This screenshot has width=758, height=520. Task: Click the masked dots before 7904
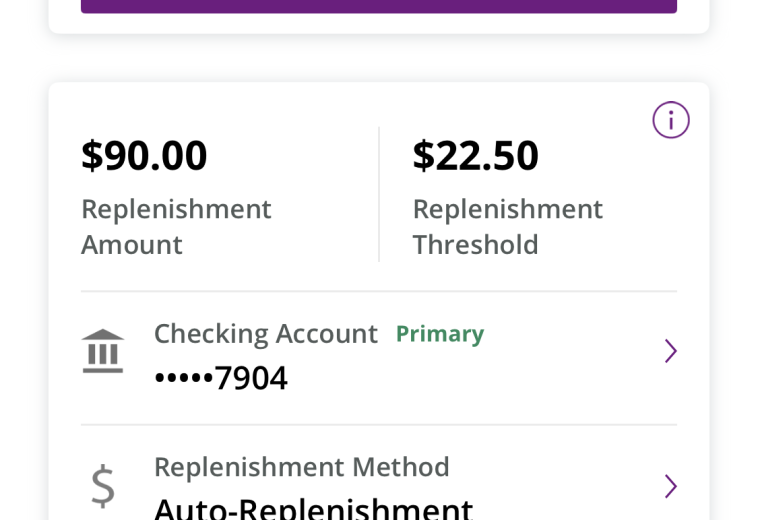click(183, 377)
